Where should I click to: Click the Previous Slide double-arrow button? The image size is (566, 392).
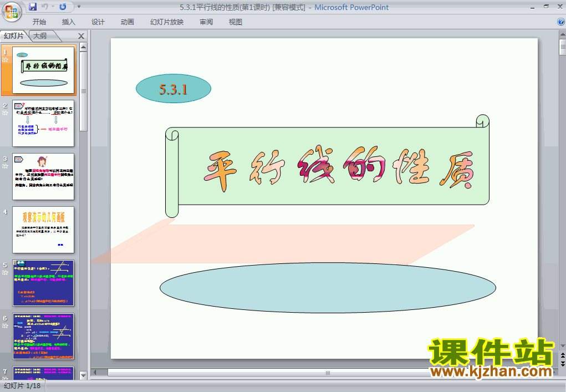pos(562,356)
